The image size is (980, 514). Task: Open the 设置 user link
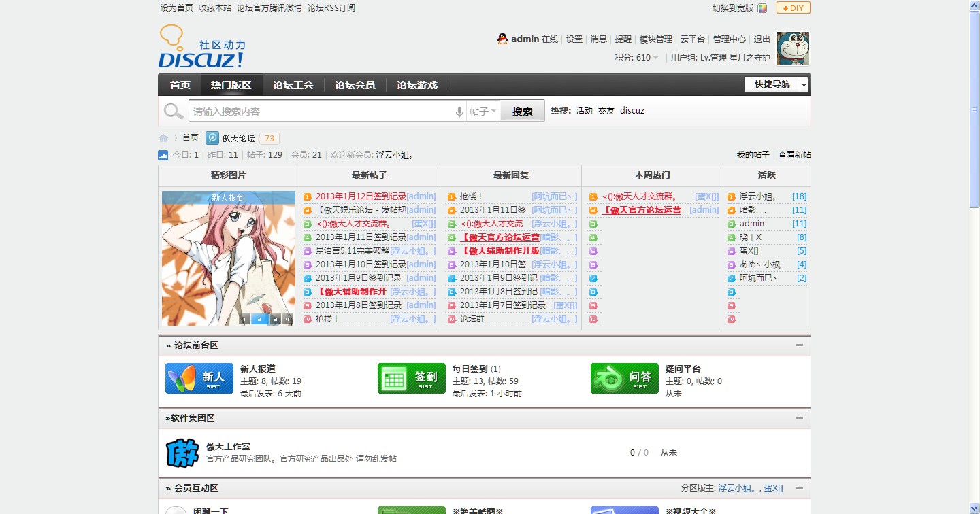click(x=574, y=39)
